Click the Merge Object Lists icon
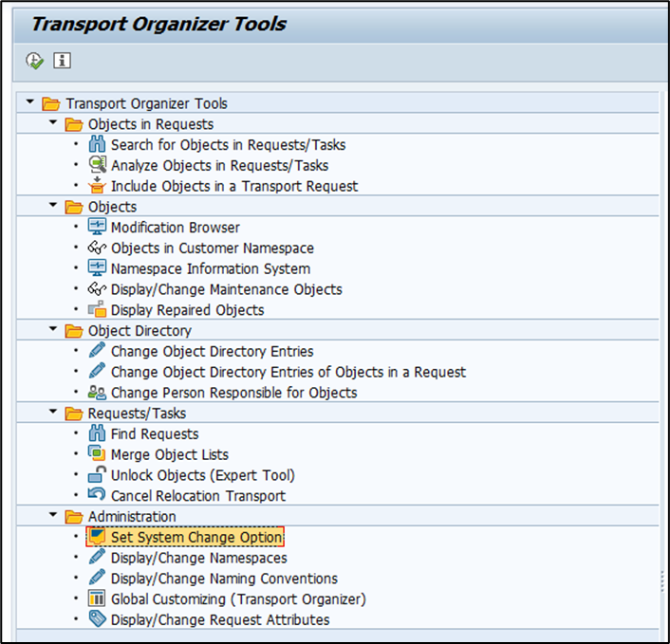 pyautogui.click(x=97, y=454)
